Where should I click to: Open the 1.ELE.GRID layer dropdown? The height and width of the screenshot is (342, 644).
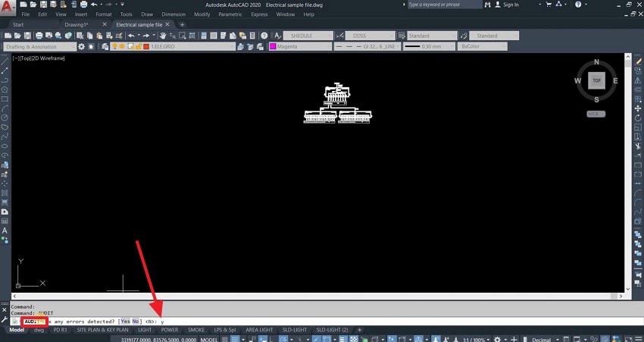pyautogui.click(x=173, y=47)
